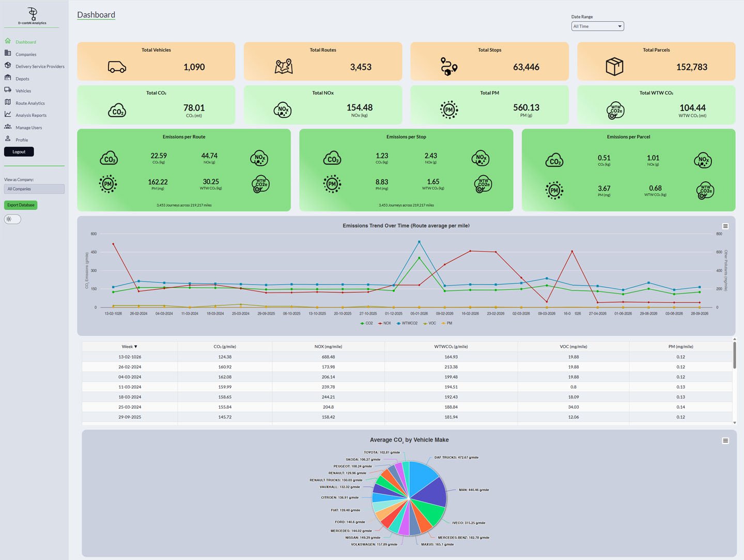This screenshot has width=744, height=560.
Task: Toggle NOX series in chart legend
Action: coord(384,323)
